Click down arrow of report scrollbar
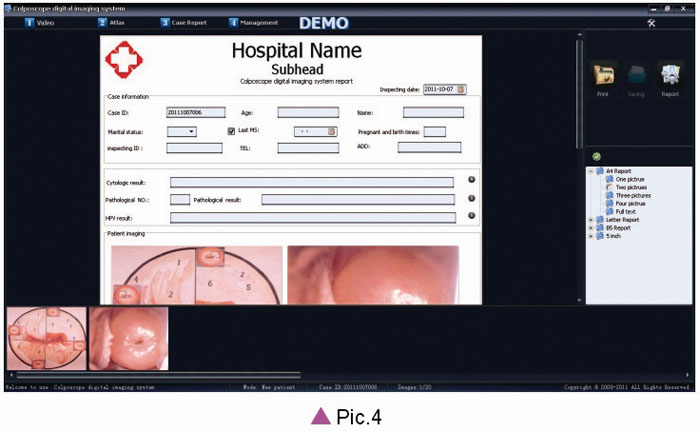Image resolution: width=700 pixels, height=432 pixels. (579, 300)
